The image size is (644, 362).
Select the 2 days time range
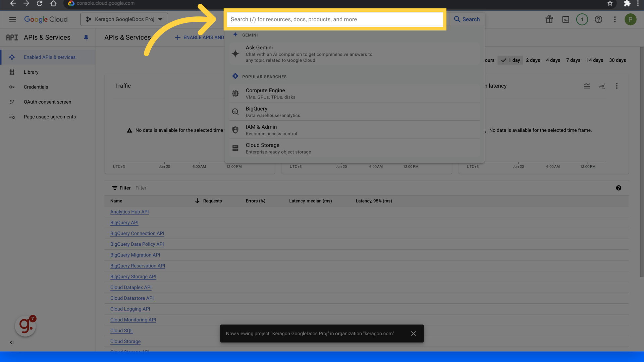[533, 60]
